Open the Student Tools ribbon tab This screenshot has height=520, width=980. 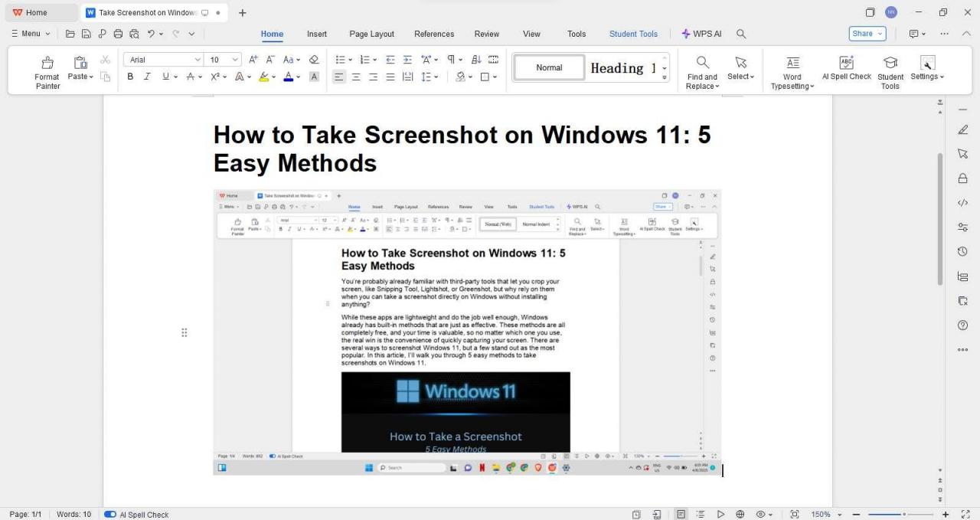[x=633, y=33]
